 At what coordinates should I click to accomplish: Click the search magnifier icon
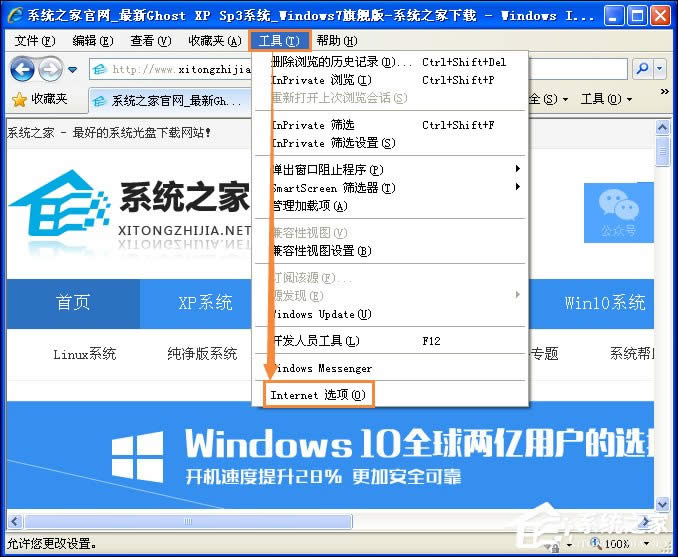(643, 69)
